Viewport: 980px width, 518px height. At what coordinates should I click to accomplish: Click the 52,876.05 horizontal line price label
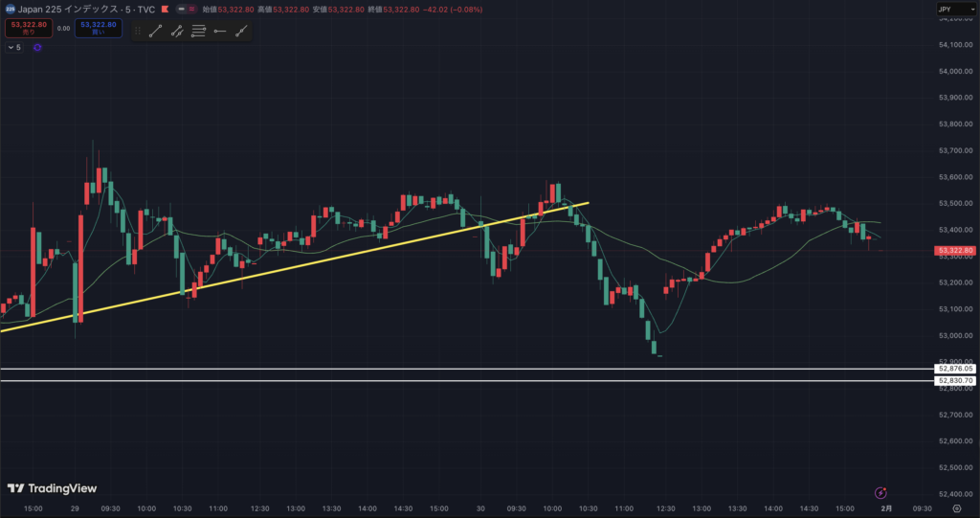click(955, 369)
